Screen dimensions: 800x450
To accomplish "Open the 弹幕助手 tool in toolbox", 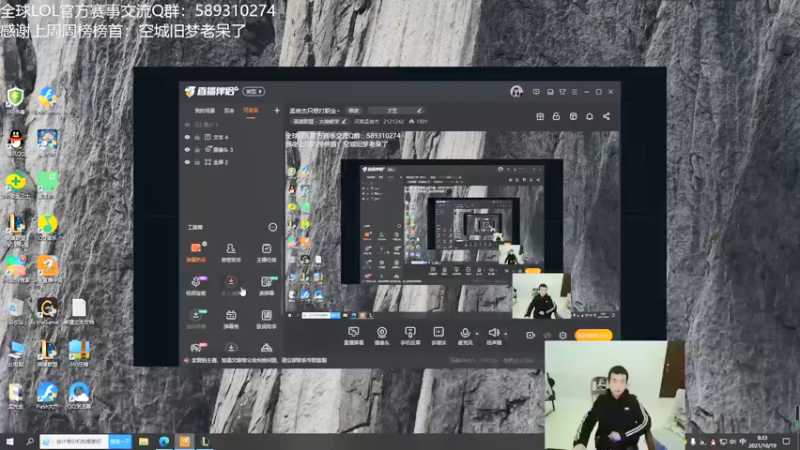I will pyautogui.click(x=196, y=252).
